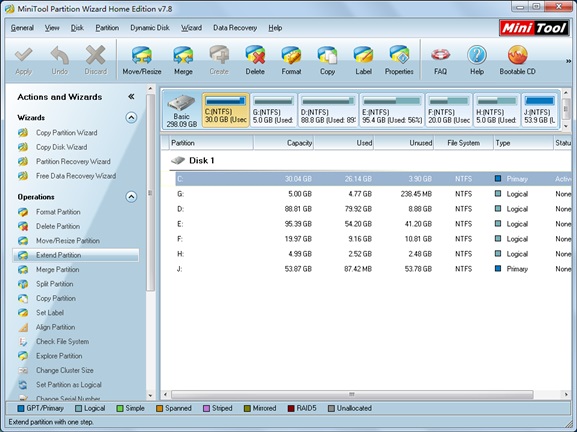Open the Help menu
This screenshot has height=432, width=577.
275,28
